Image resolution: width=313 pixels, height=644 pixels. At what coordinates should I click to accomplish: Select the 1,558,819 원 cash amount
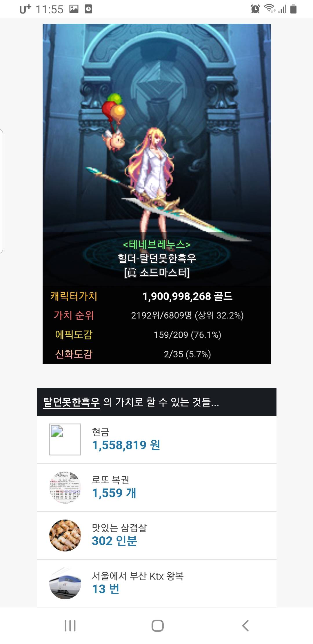pyautogui.click(x=126, y=445)
